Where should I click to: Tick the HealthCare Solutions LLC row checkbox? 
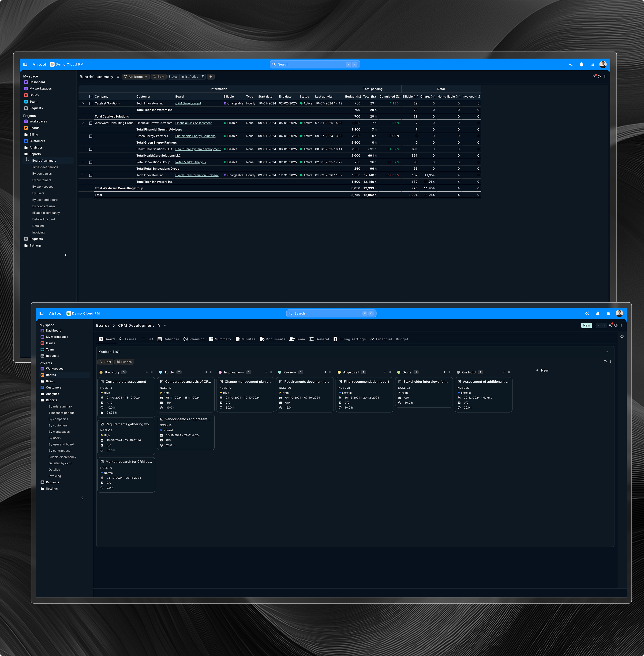tap(91, 149)
